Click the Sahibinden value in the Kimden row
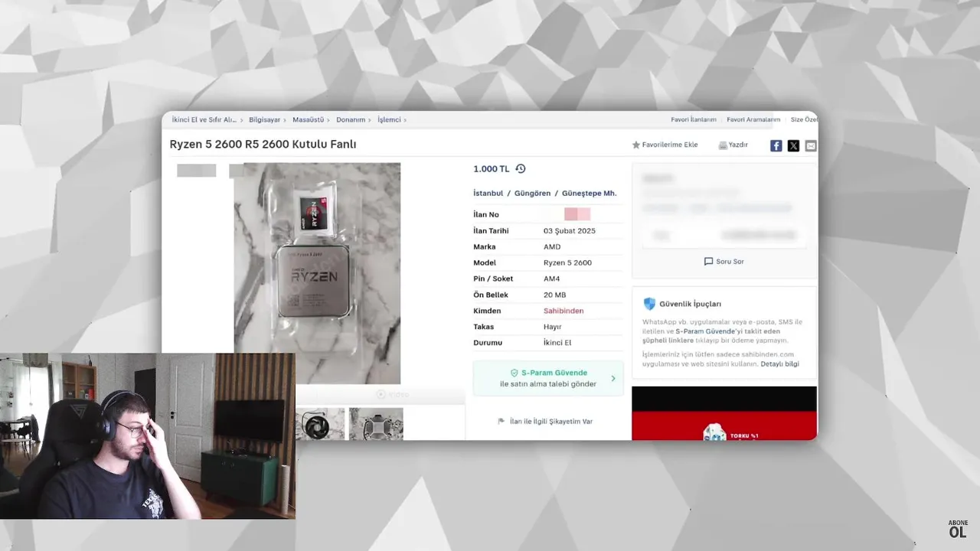 tap(563, 311)
